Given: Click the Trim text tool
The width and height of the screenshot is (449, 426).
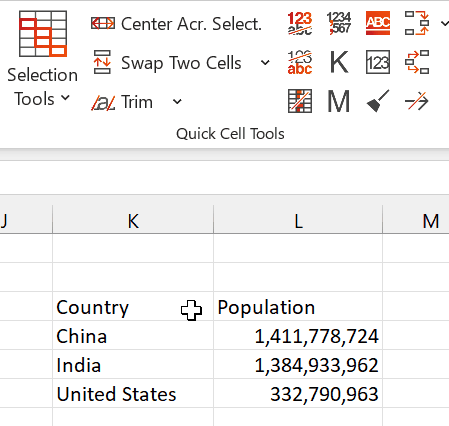Looking at the screenshot, I should [122, 102].
